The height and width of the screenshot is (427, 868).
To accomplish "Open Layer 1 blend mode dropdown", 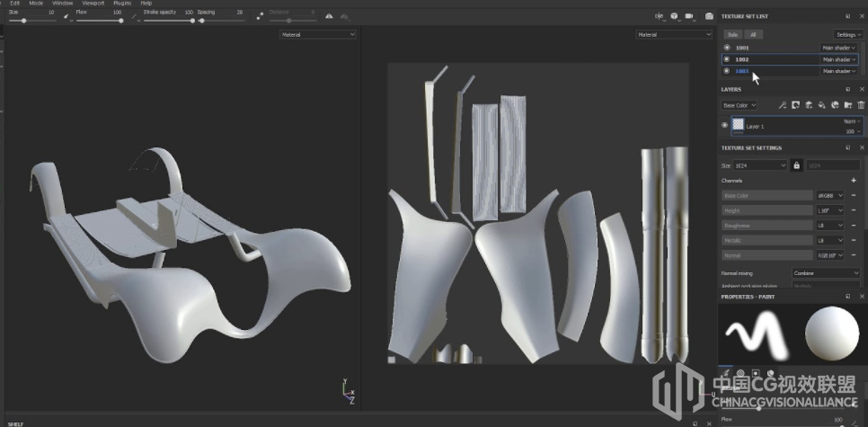I will point(853,121).
